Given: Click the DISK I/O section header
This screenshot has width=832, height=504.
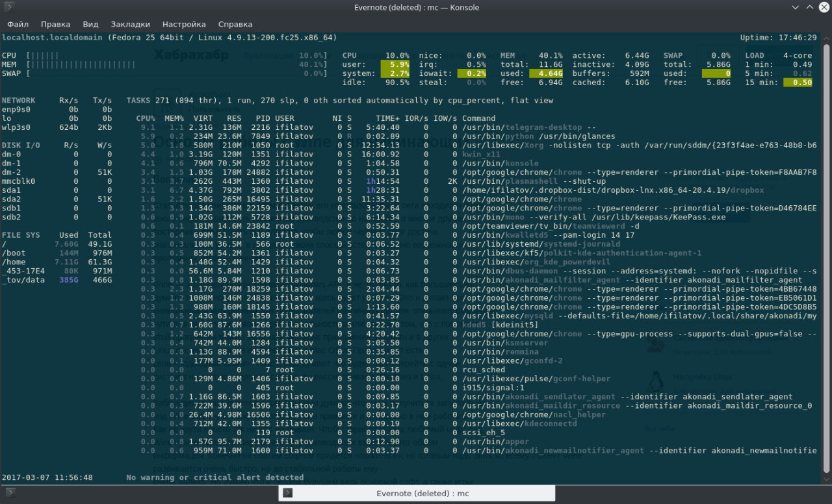Looking at the screenshot, I should [21, 146].
